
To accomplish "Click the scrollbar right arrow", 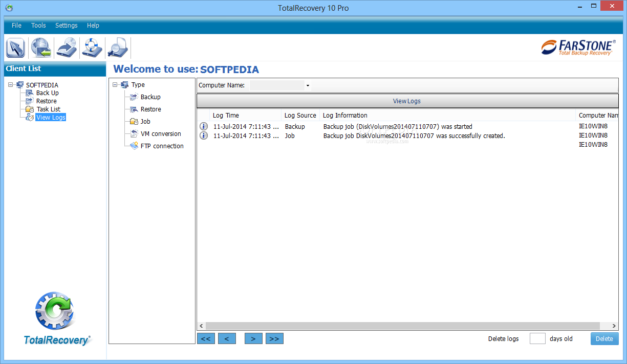I will [x=614, y=326].
